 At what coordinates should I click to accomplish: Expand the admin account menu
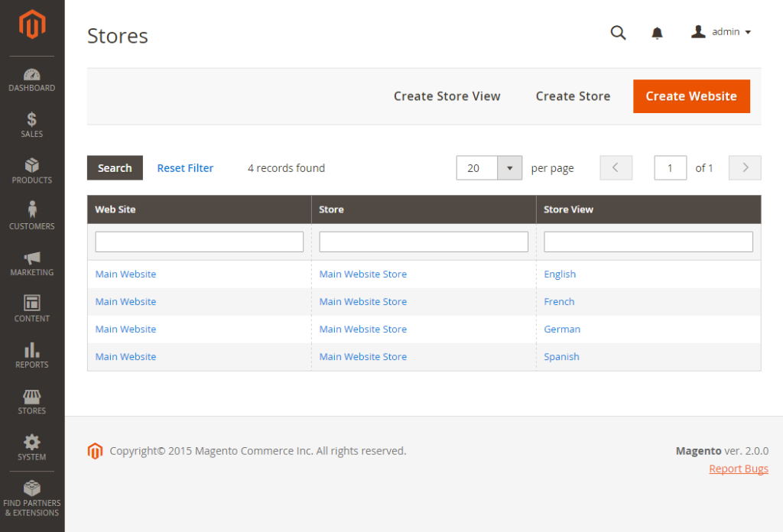click(x=720, y=31)
